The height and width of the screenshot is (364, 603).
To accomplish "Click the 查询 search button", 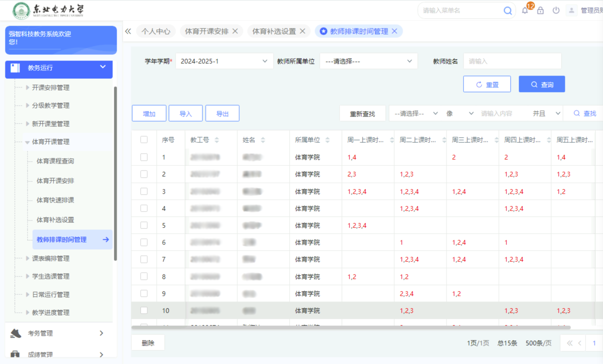I will coord(541,84).
